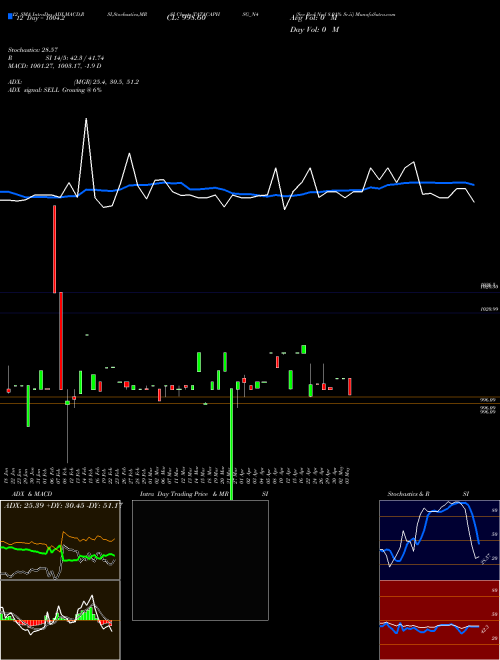This screenshot has height=660, width=500.
Task: Click the tallest red candlestick
Action: click(61, 341)
